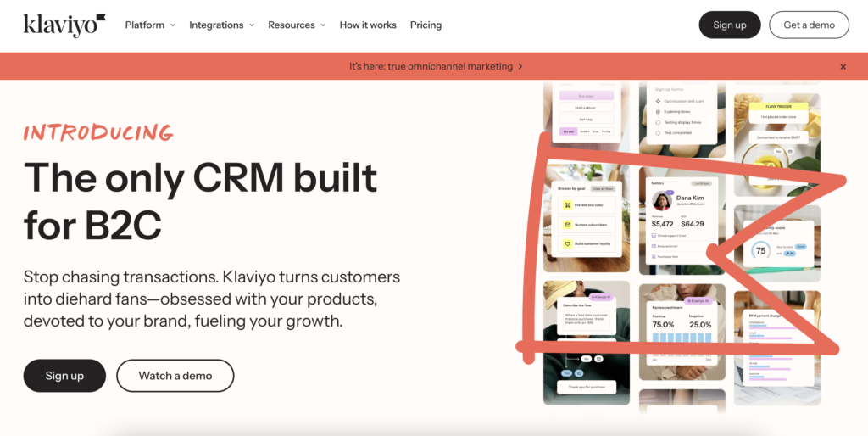Click the Sign up forms heading
The width and height of the screenshot is (868, 436).
(670, 89)
